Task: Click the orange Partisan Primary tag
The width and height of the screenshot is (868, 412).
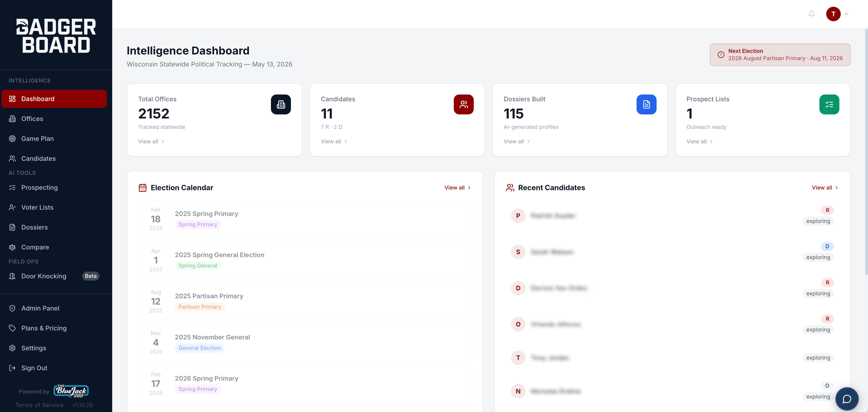Action: (200, 307)
